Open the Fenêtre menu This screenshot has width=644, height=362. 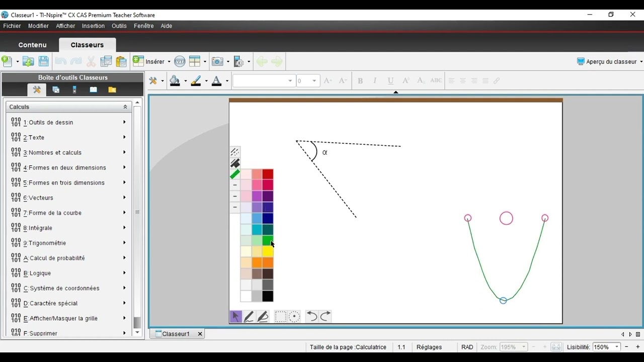[x=144, y=26]
